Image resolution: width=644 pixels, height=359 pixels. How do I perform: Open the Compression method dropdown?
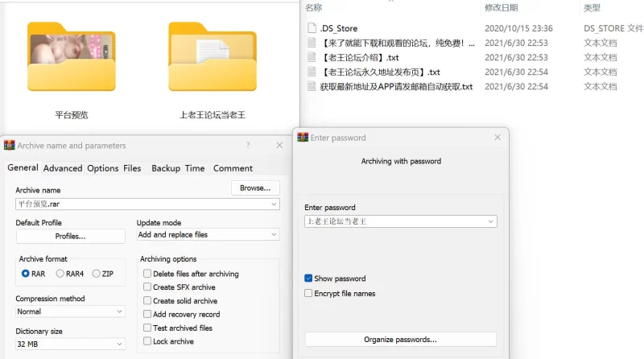70,312
